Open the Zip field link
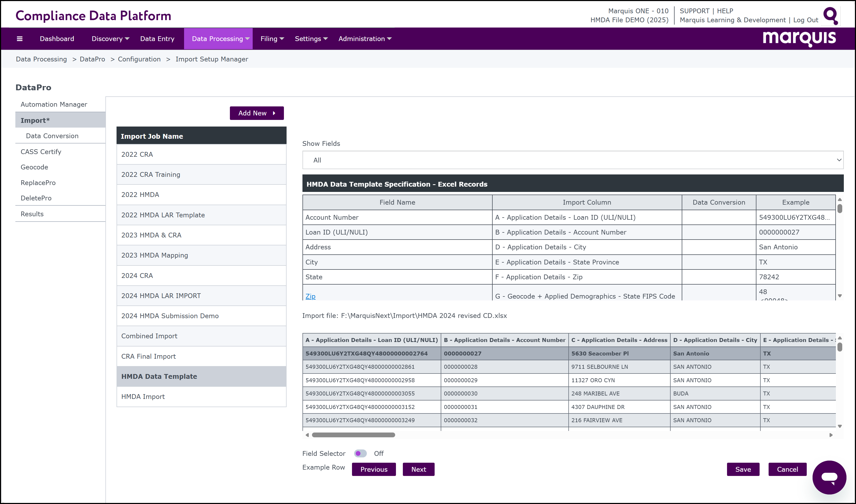The height and width of the screenshot is (504, 856). [310, 296]
